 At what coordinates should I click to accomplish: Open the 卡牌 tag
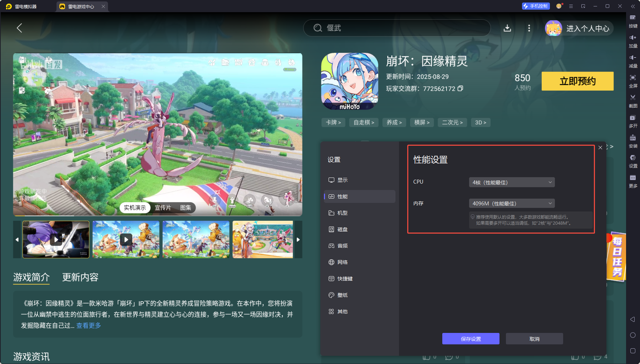tap(333, 123)
